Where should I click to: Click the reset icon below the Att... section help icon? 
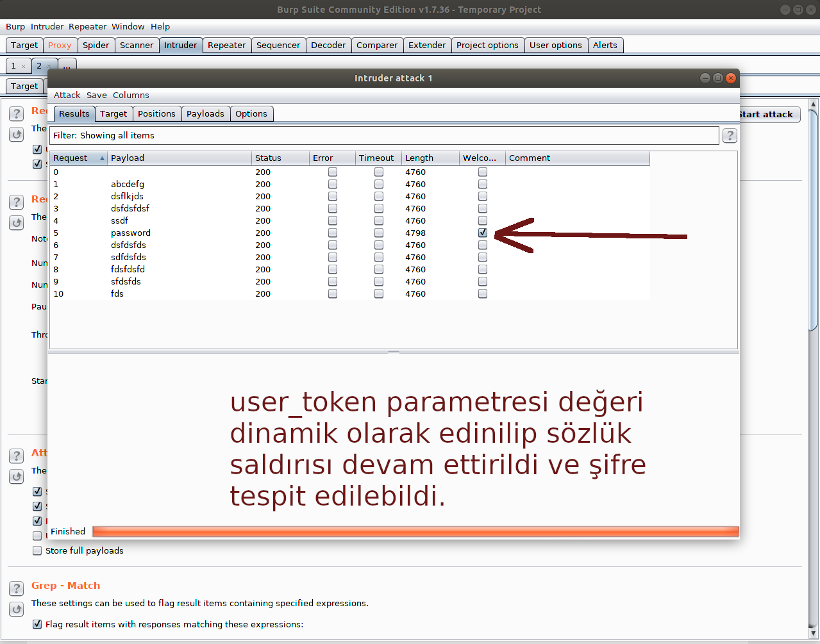[17, 477]
